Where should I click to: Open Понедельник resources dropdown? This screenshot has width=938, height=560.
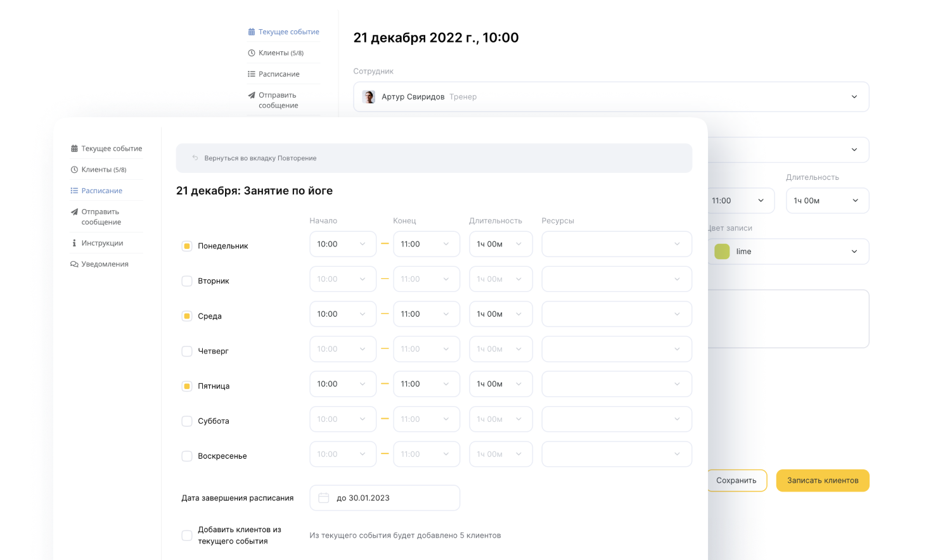(x=617, y=244)
